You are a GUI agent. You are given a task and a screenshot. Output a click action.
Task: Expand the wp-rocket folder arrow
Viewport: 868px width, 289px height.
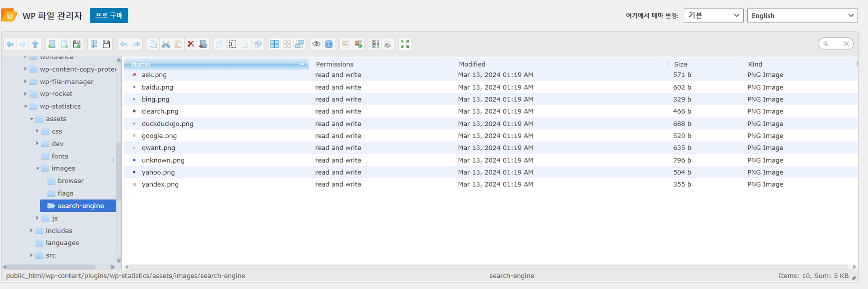tap(25, 93)
